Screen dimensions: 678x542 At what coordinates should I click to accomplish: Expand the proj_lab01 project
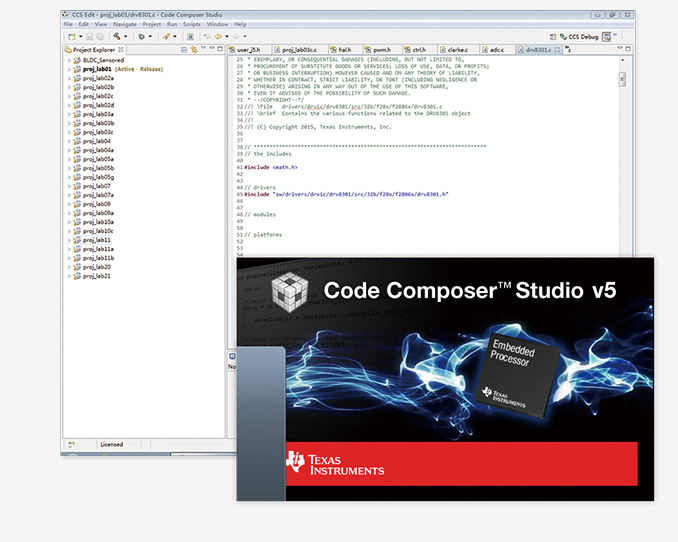tap(69, 69)
